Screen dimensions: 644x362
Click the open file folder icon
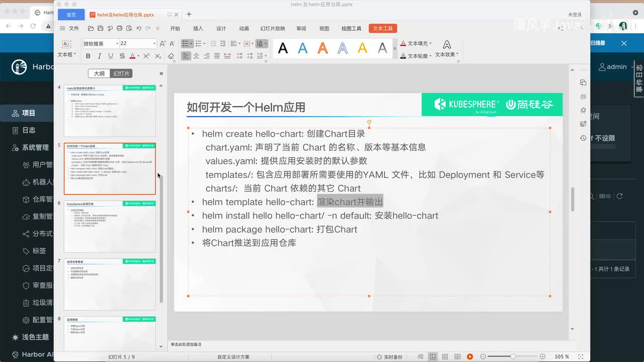click(91, 29)
